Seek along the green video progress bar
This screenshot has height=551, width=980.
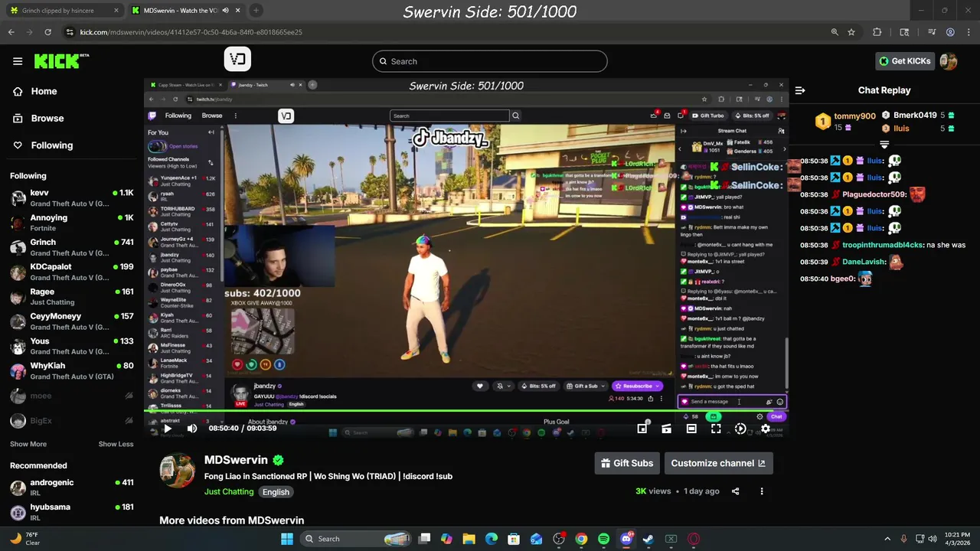(466, 411)
